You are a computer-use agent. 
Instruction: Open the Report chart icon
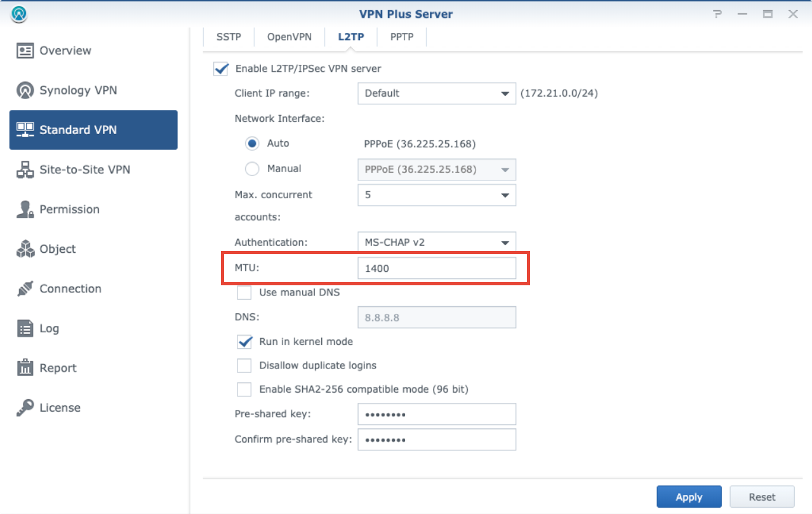[25, 368]
